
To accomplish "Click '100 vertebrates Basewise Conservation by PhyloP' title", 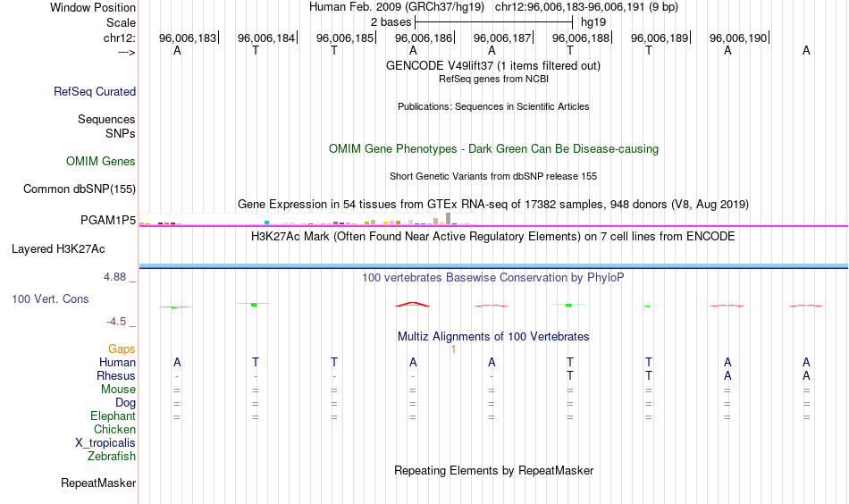I will [493, 278].
